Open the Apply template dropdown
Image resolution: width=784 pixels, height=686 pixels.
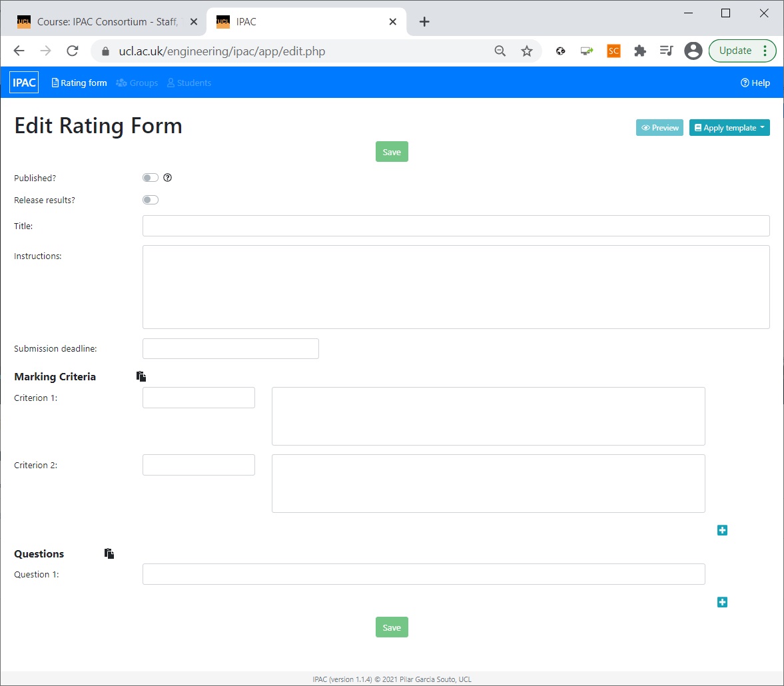[x=729, y=127]
